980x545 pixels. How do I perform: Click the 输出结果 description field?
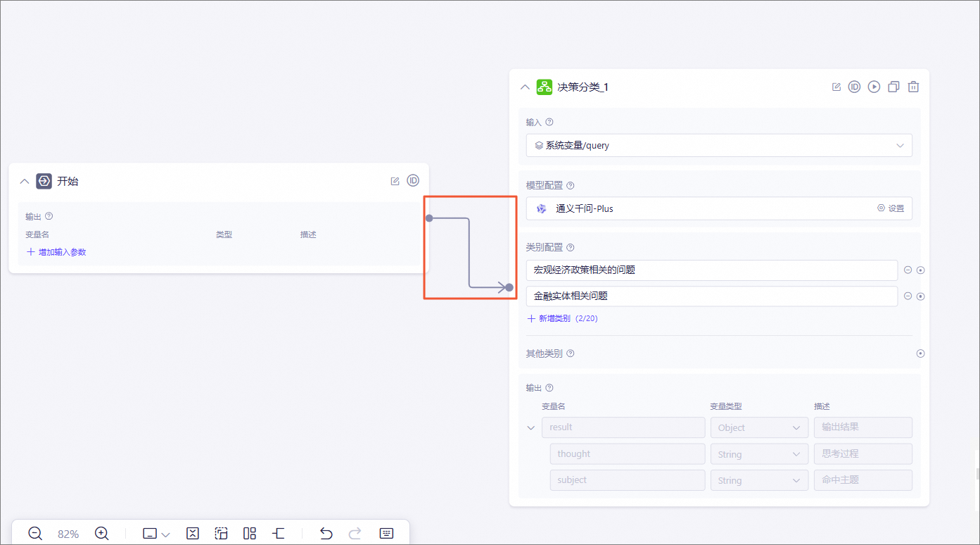click(x=863, y=427)
